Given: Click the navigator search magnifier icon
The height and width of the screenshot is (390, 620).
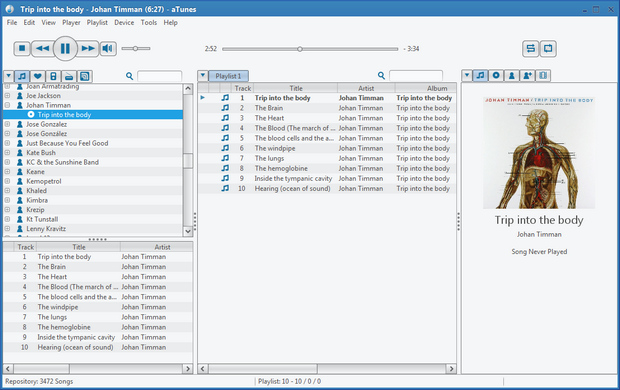Looking at the screenshot, I should 129,76.
